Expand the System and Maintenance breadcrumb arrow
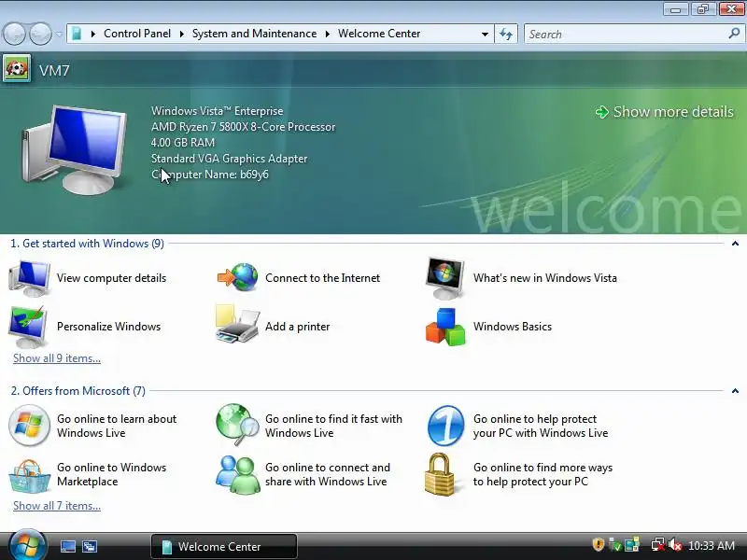The image size is (747, 560). [x=328, y=34]
